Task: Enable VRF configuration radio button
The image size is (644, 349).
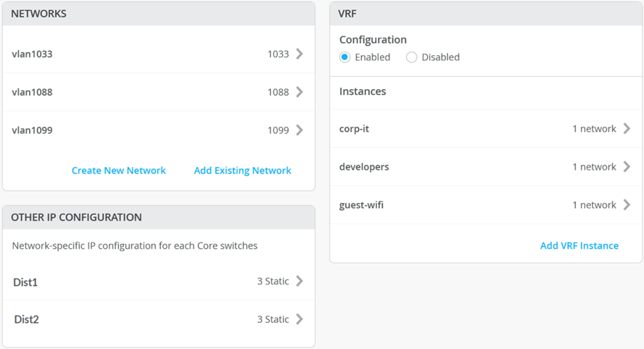Action: [345, 57]
